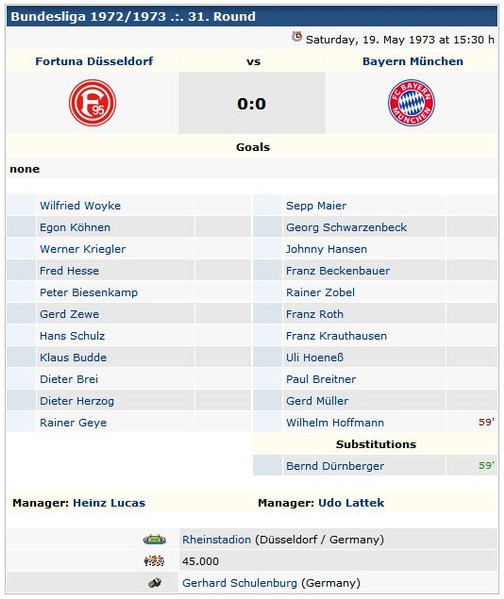Open manager Udo Lattek's page

(351, 503)
